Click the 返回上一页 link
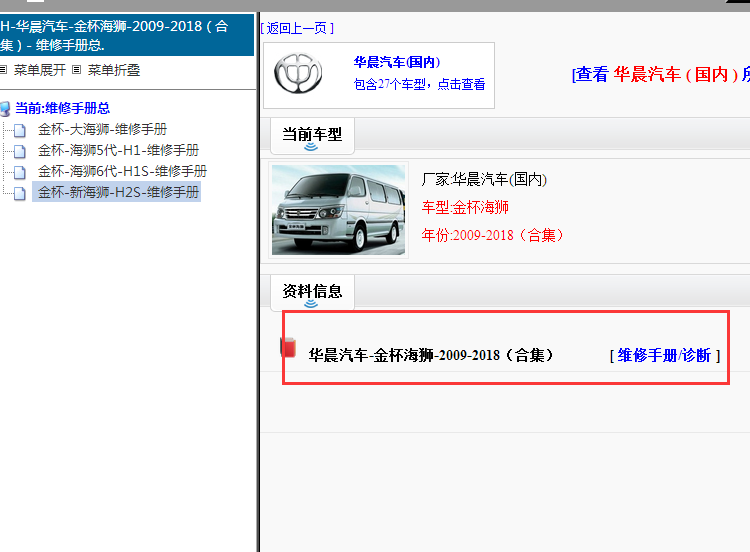 click(297, 28)
